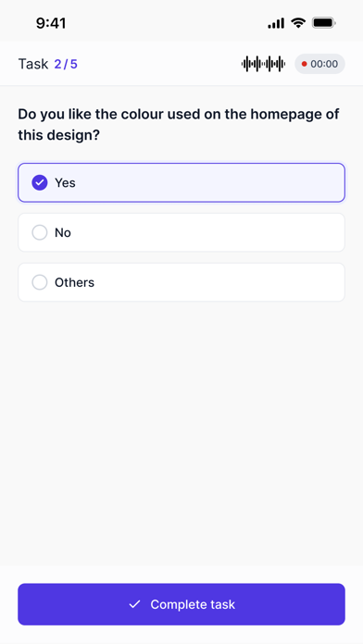This screenshot has width=363, height=644.
Task: Click the 9:41 clock in status bar
Action: (x=51, y=23)
